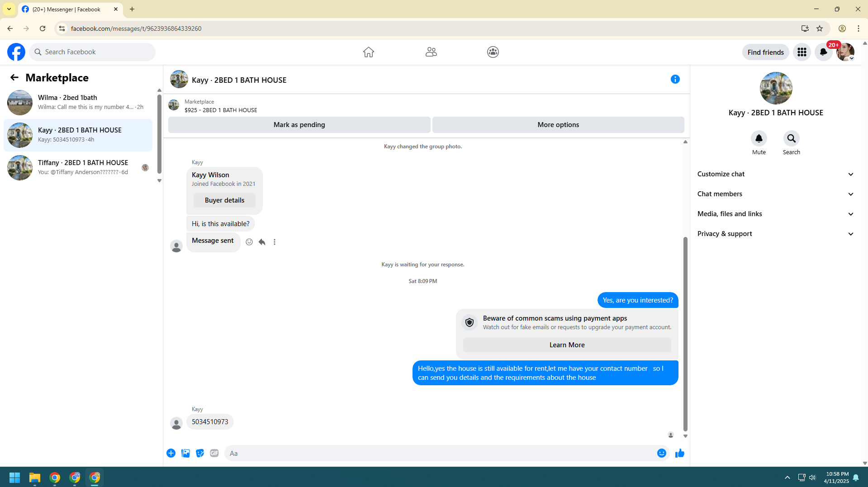Click Mark as pending button

(299, 125)
